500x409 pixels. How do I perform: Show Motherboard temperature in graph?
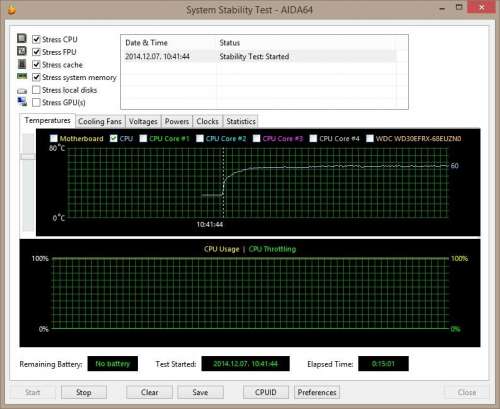[53, 138]
